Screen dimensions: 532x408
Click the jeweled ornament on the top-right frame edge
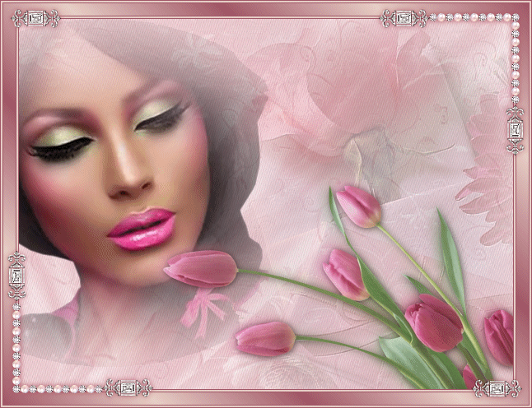(404, 17)
